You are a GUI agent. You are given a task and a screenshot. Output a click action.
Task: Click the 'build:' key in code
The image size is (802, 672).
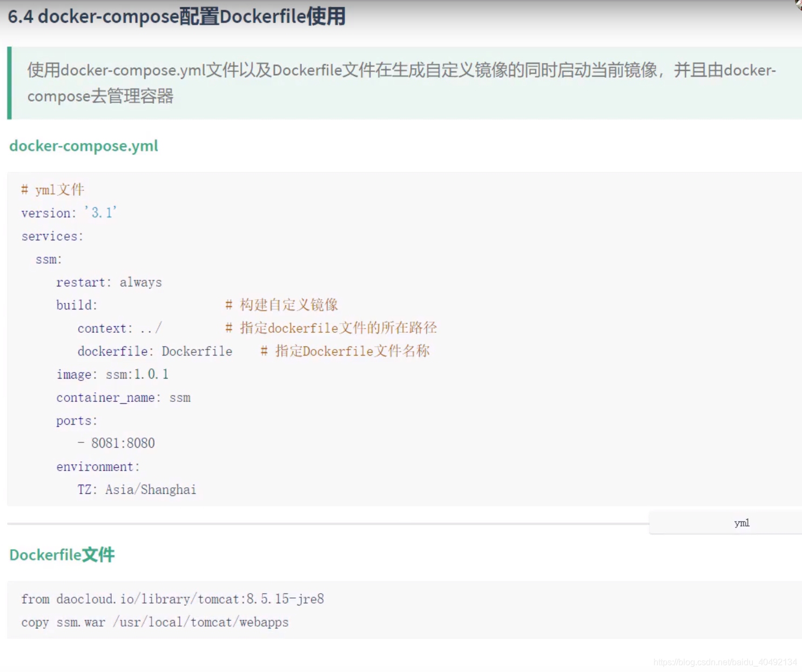pyautogui.click(x=77, y=305)
